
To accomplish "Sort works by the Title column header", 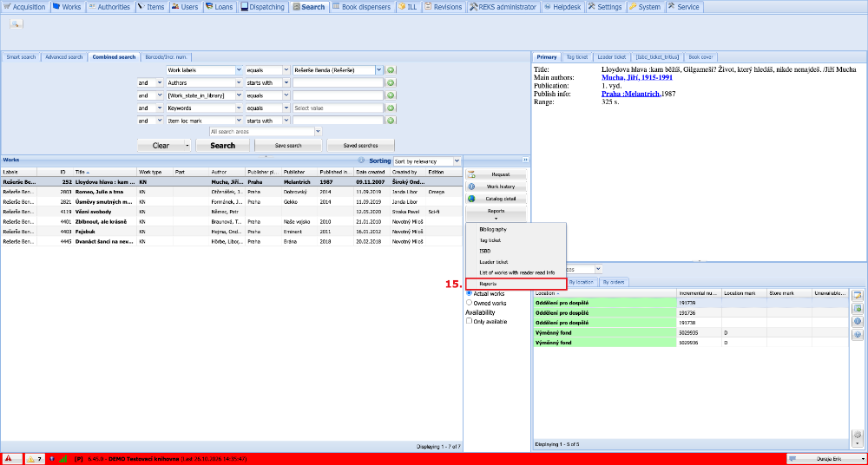I will [x=105, y=172].
